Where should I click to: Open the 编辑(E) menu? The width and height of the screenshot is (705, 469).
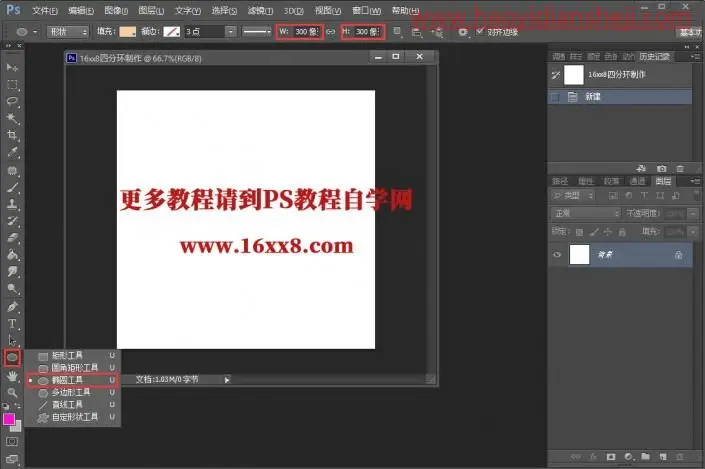click(x=81, y=10)
